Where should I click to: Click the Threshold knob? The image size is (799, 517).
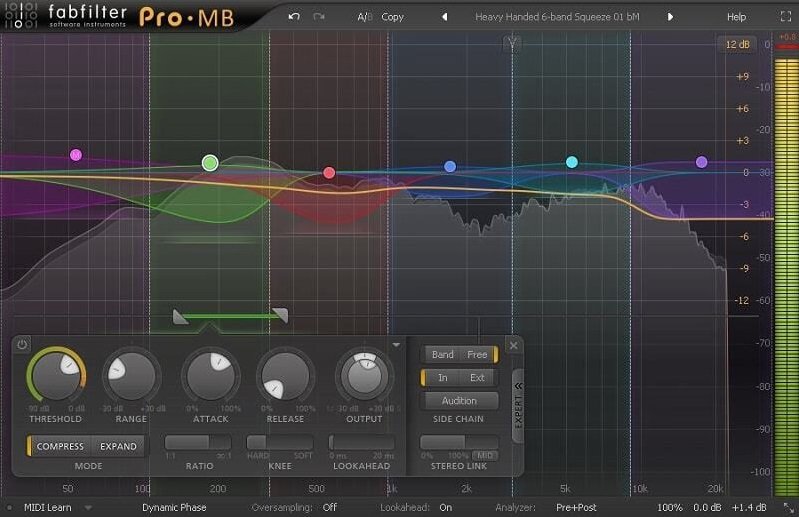tap(57, 376)
